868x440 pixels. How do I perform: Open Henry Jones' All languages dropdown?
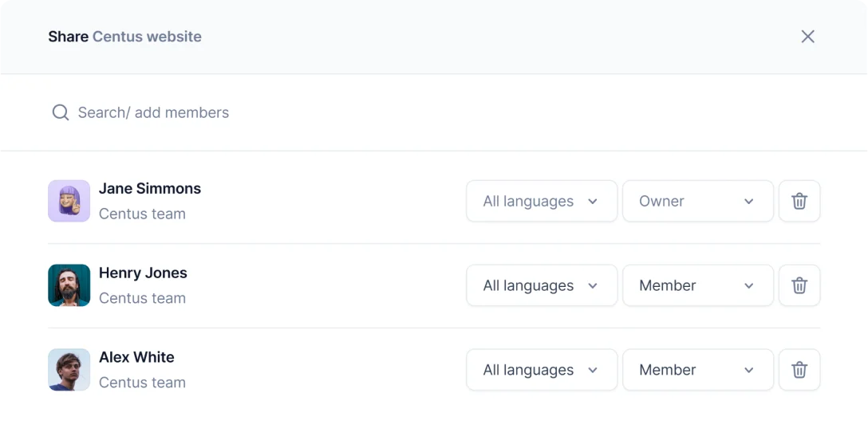pos(541,285)
